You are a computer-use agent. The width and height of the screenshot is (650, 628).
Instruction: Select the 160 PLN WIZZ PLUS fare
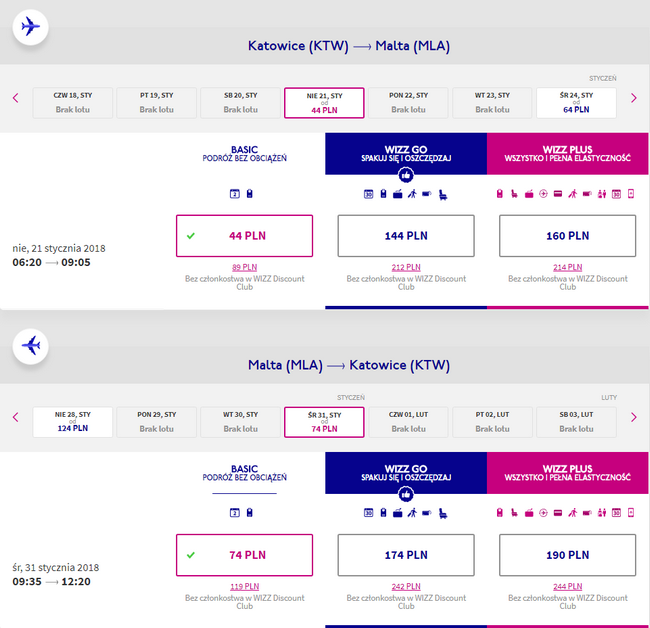click(x=568, y=236)
